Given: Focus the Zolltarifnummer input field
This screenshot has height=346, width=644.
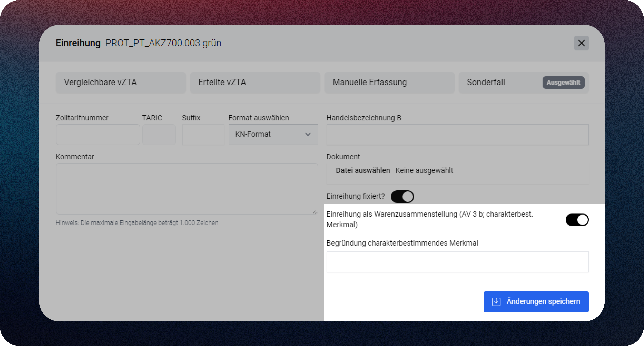Looking at the screenshot, I should tap(98, 135).
